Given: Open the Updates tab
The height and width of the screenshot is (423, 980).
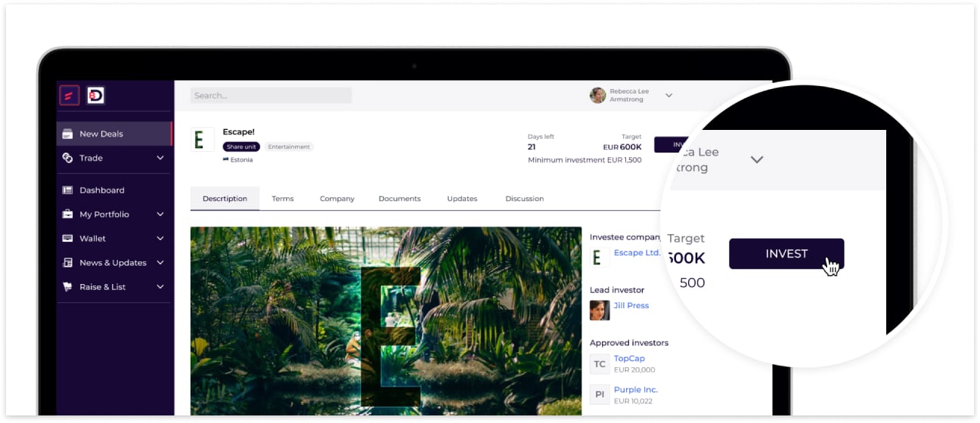Looking at the screenshot, I should 462,199.
